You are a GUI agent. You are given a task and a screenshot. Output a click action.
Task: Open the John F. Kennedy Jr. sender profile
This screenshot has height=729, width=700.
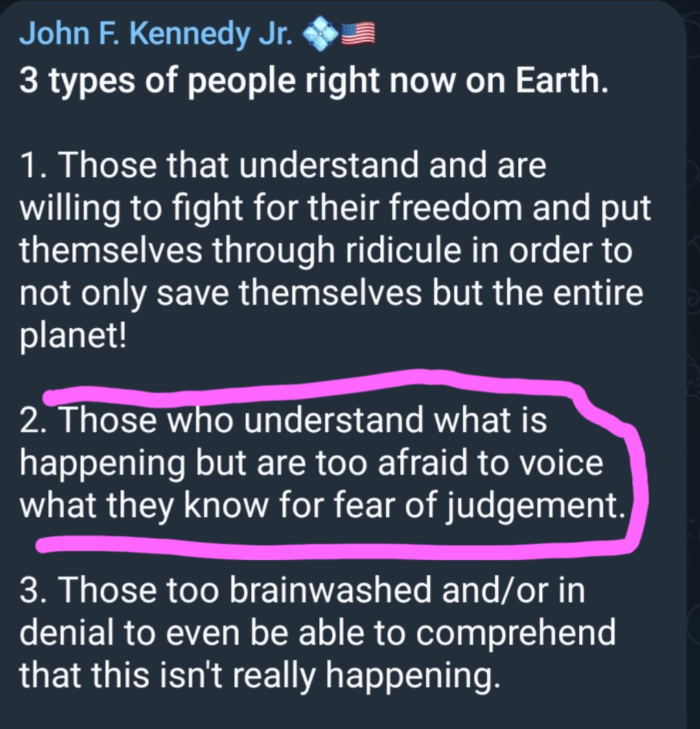pyautogui.click(x=156, y=33)
